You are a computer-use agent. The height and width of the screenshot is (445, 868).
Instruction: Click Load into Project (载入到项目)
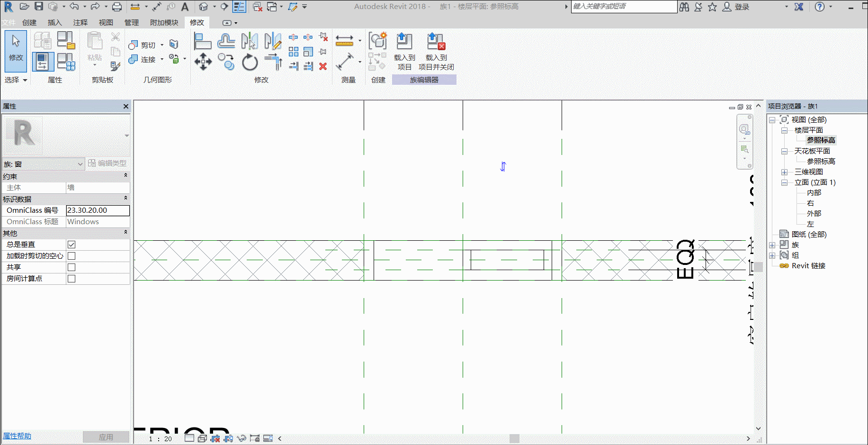[404, 52]
